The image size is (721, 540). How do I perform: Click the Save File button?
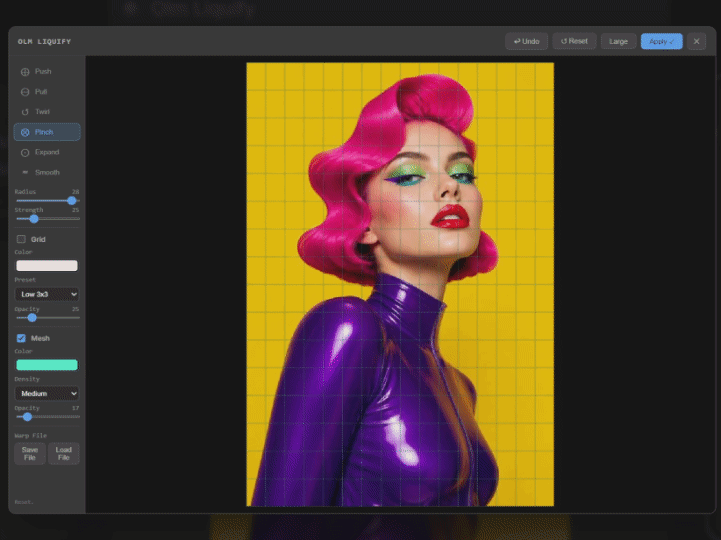(x=30, y=454)
